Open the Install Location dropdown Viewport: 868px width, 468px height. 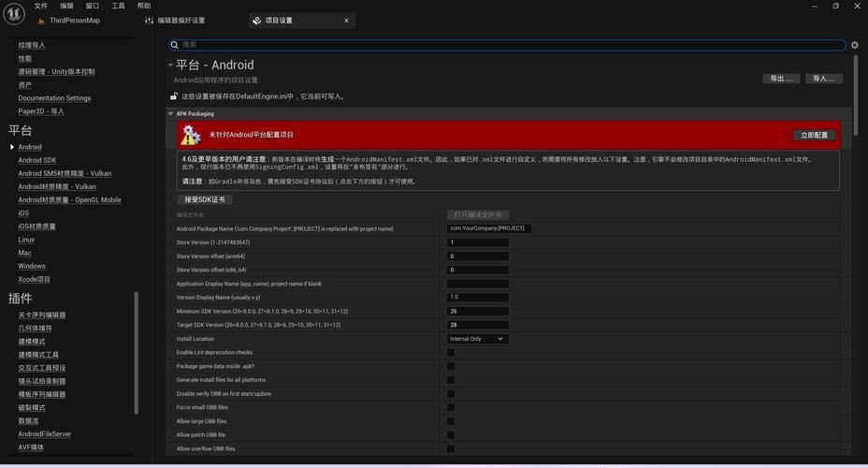pyautogui.click(x=478, y=339)
